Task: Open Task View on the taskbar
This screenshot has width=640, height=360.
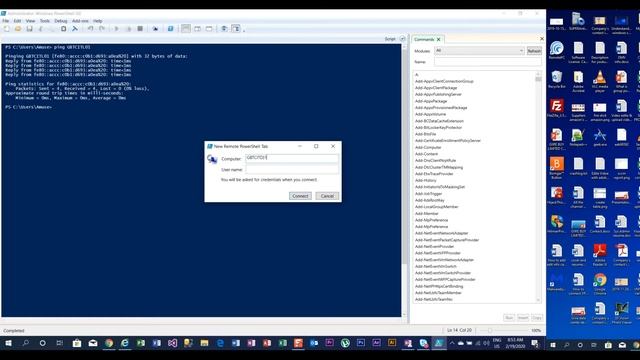Action: click(x=60, y=343)
